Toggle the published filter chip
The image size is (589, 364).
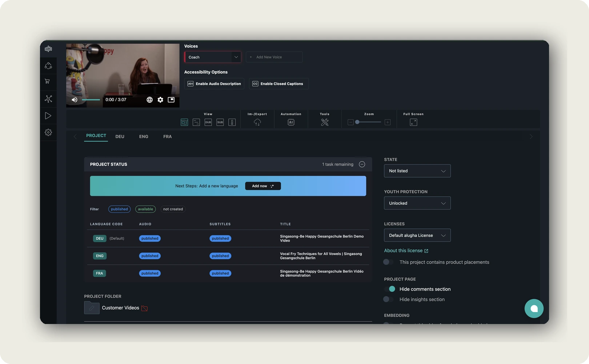click(x=119, y=209)
